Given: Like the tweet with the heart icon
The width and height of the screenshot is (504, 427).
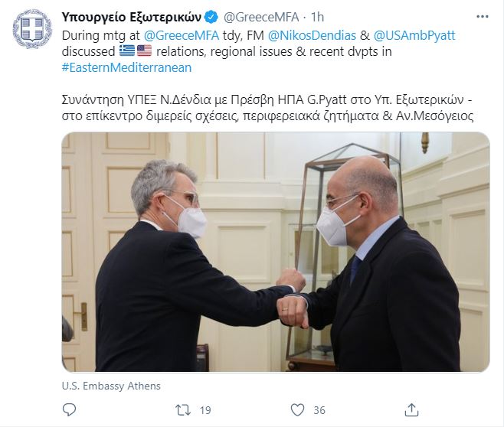Looking at the screenshot, I should pyautogui.click(x=297, y=410).
